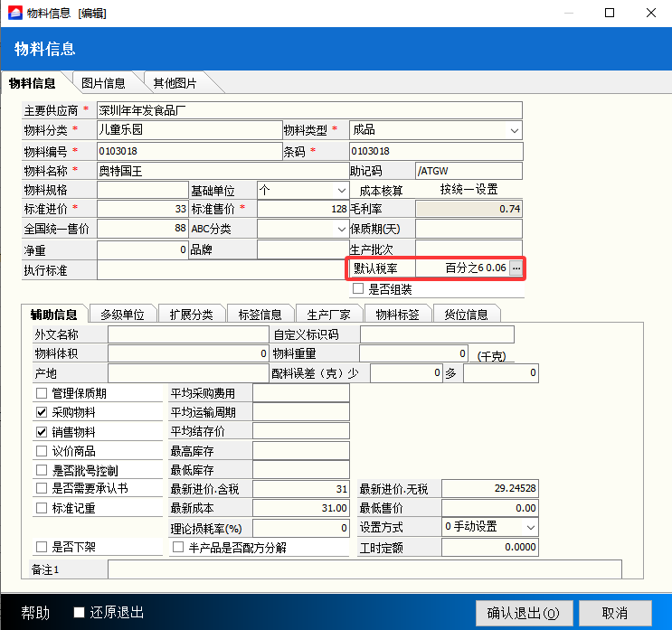The image size is (672, 630).
Task: Open the 多级单位 sub-tab
Action: (123, 315)
